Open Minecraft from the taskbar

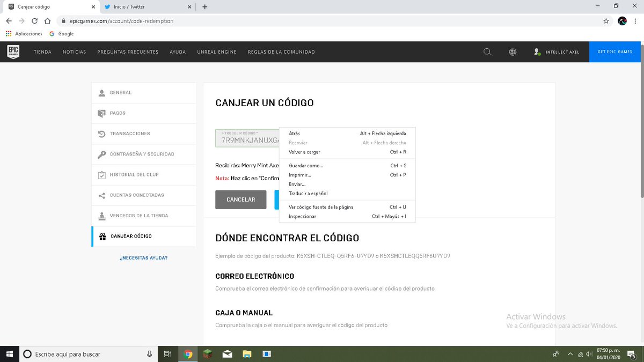208,354
